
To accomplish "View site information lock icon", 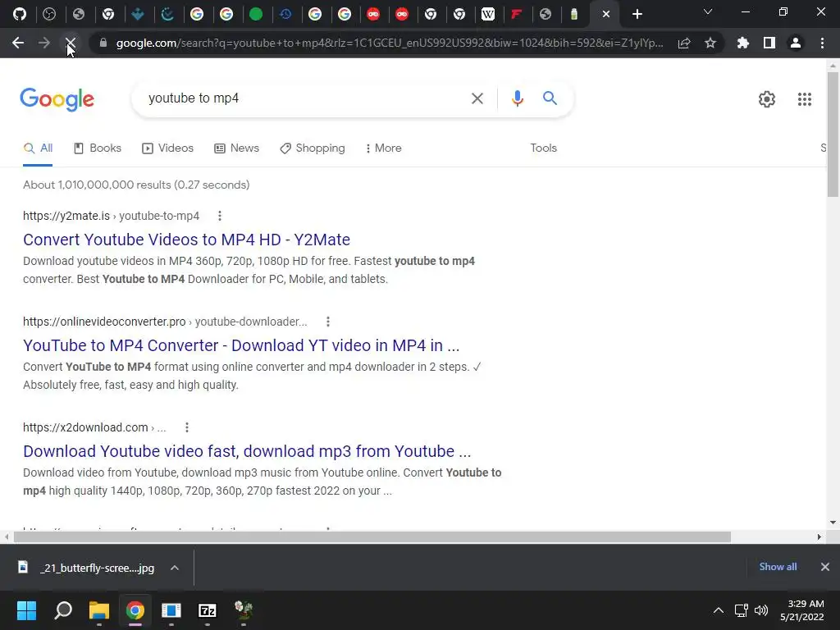I will [x=103, y=43].
